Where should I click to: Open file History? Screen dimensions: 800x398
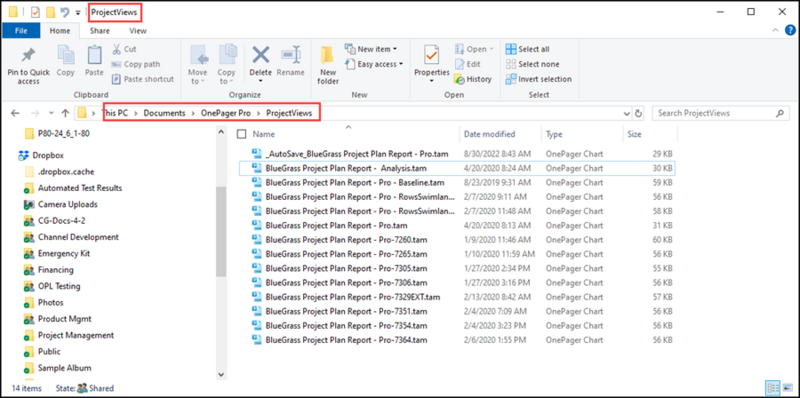coord(473,79)
